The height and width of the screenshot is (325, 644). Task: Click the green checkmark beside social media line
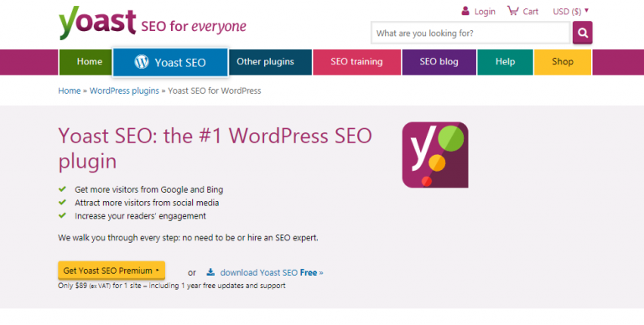click(x=62, y=203)
